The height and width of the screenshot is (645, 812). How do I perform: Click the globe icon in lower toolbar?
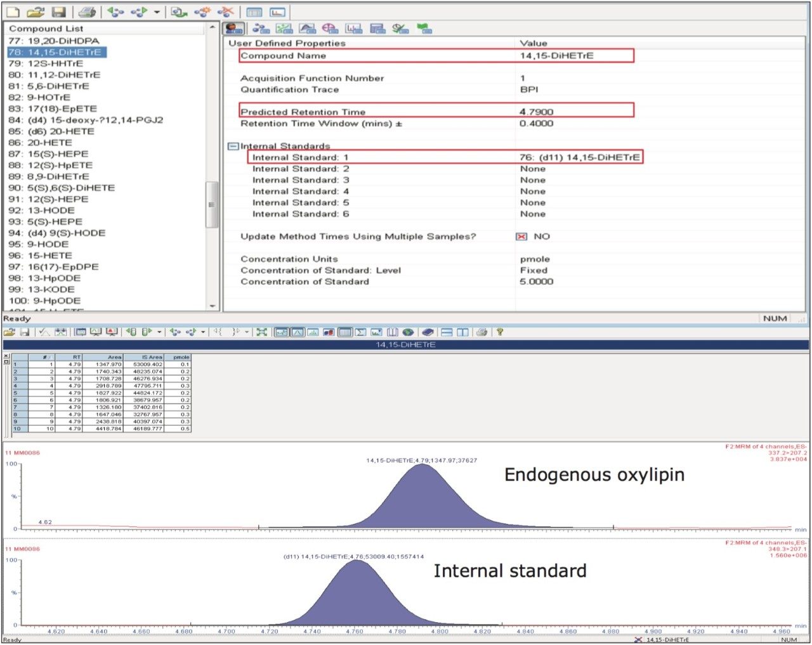pos(408,332)
